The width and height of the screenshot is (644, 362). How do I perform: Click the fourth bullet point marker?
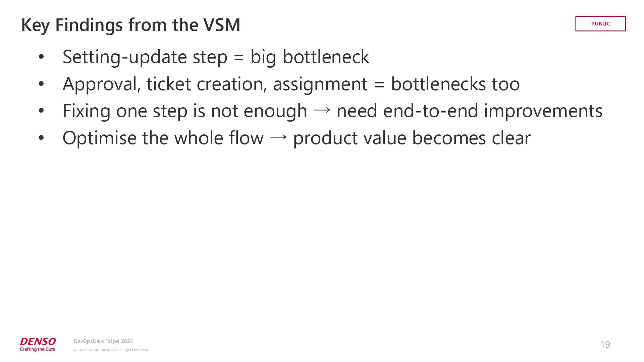point(41,138)
